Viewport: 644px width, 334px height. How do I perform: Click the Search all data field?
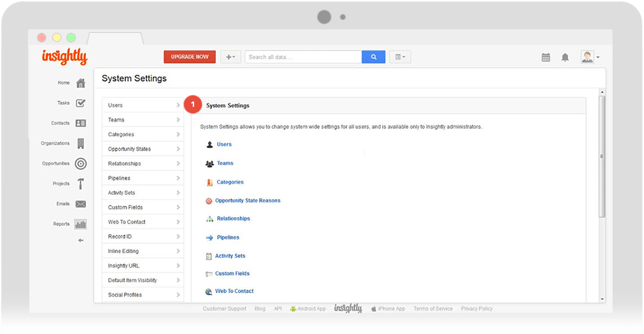coord(304,57)
